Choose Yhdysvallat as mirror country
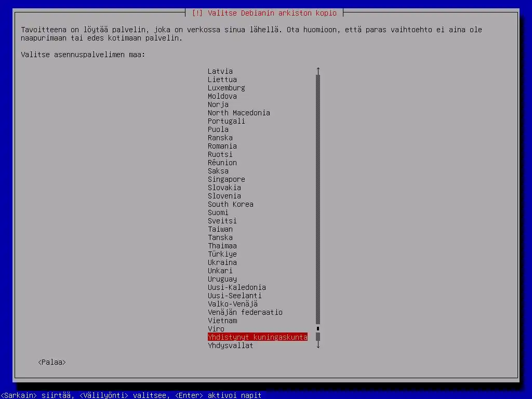The image size is (532, 399). pos(230,345)
